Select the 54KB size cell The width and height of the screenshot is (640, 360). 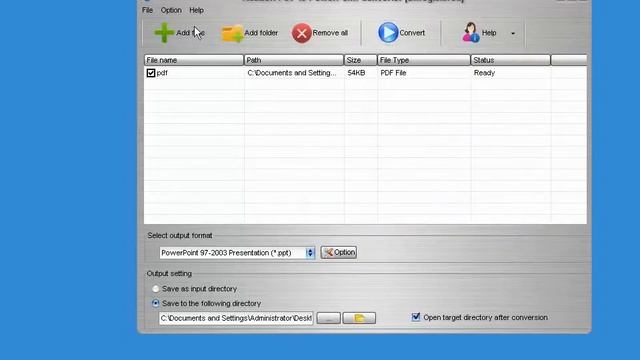[x=356, y=73]
